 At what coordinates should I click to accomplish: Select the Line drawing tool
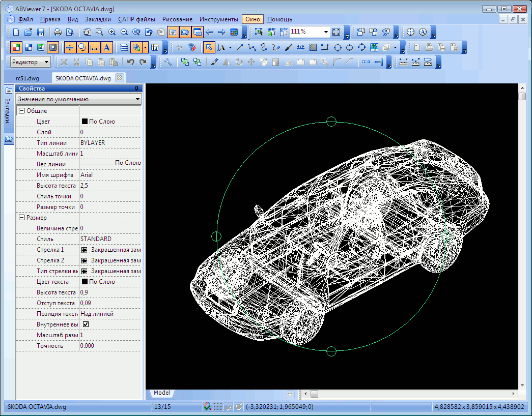tap(240, 47)
